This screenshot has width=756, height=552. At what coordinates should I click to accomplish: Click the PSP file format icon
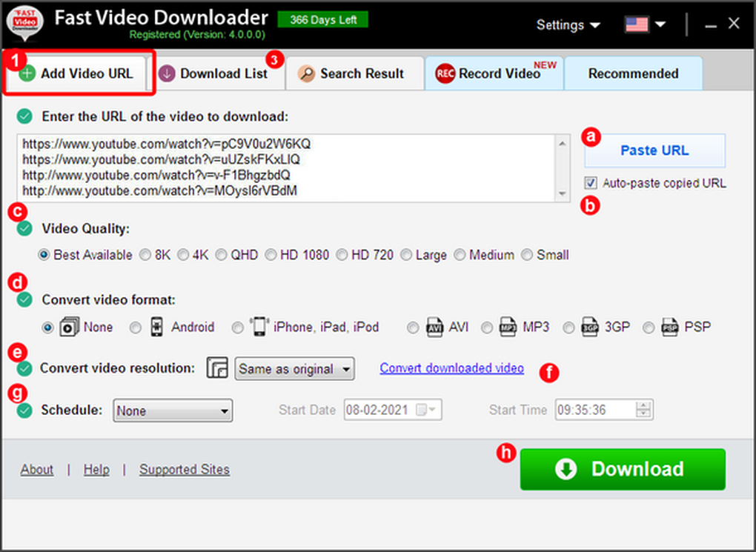click(670, 327)
